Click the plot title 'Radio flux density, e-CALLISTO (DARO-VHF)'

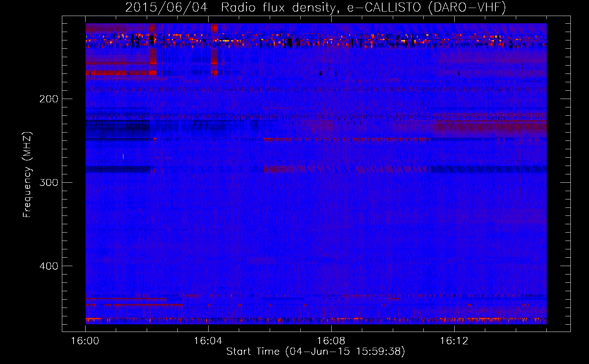(x=364, y=7)
